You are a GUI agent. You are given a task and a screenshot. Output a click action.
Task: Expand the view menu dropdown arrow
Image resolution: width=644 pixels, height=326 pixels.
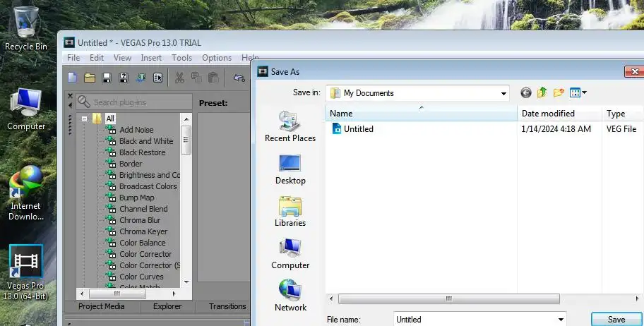pyautogui.click(x=585, y=93)
